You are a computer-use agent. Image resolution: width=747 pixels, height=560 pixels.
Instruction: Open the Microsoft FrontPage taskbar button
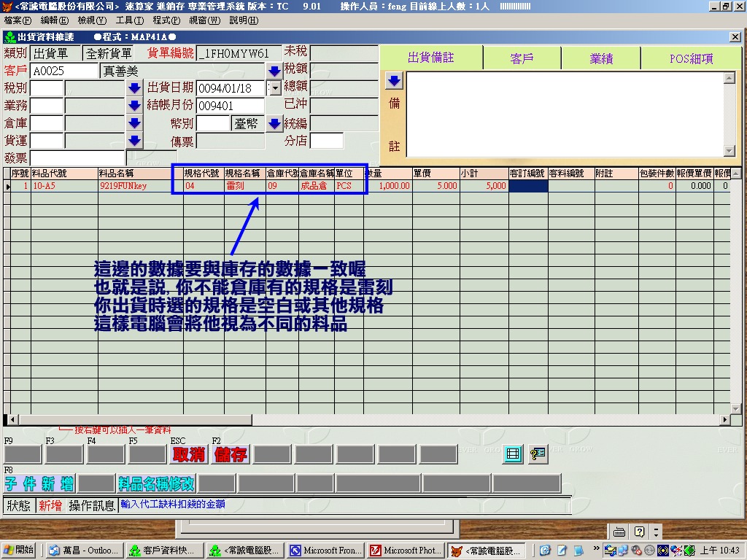click(x=325, y=551)
